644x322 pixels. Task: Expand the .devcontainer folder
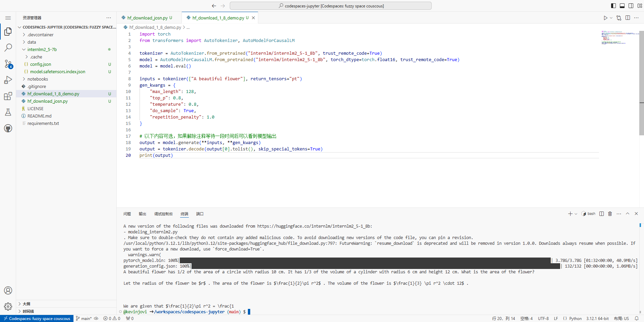pos(66,35)
